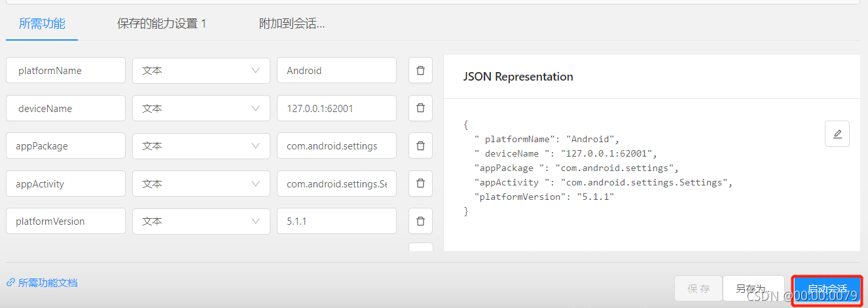The height and width of the screenshot is (308, 868).
Task: Delete the platformVersion capability row
Action: click(x=420, y=221)
